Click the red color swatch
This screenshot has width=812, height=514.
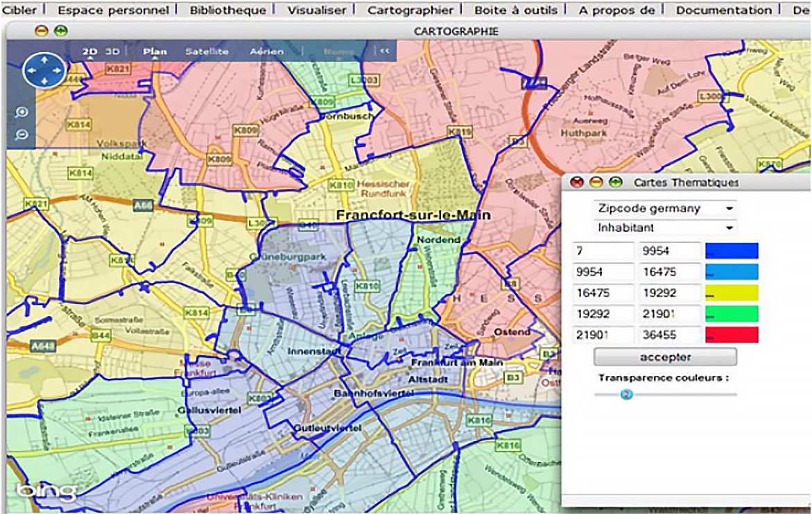732,334
